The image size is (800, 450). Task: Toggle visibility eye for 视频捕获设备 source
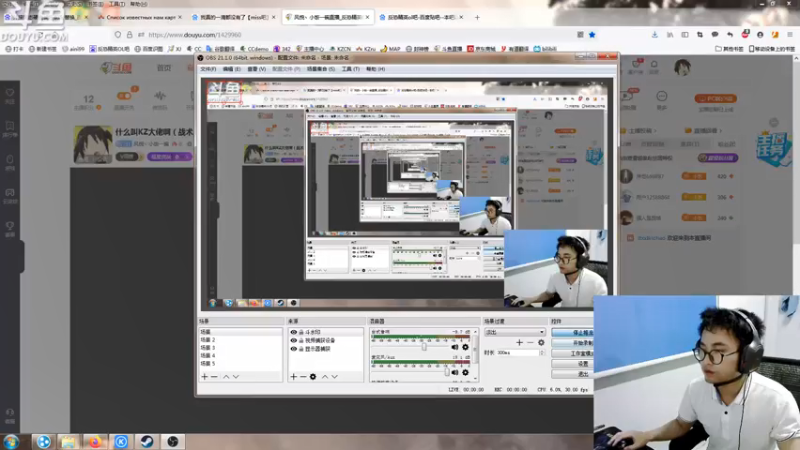coord(293,340)
